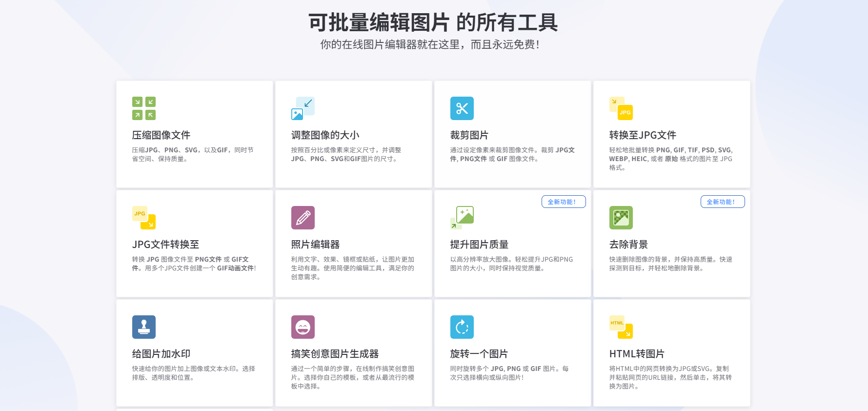Image resolution: width=868 pixels, height=411 pixels.
Task: Open the 压缩图像文件 tool title
Action: pos(161,135)
